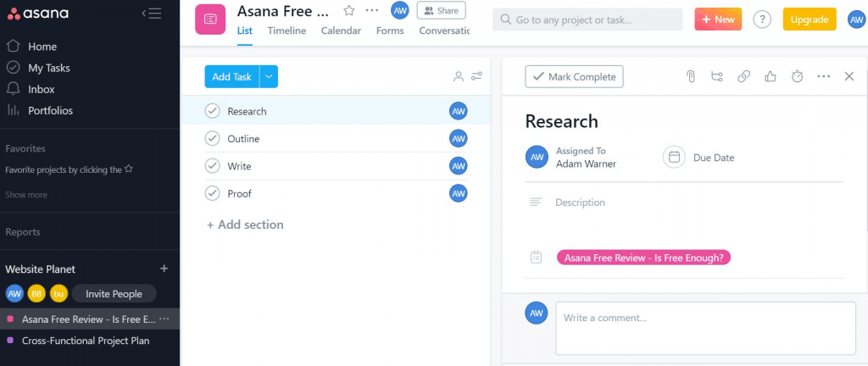
Task: Click the attachment paperclip icon
Action: tap(691, 76)
